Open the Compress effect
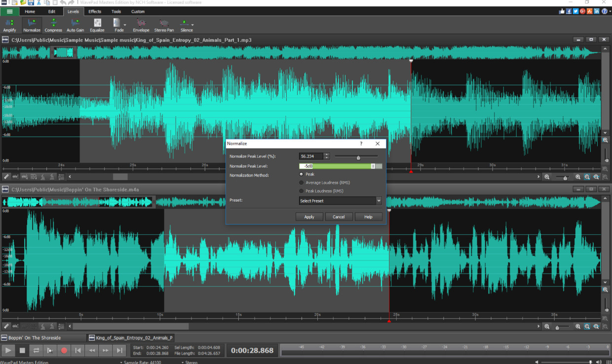The image size is (612, 364). [x=53, y=25]
